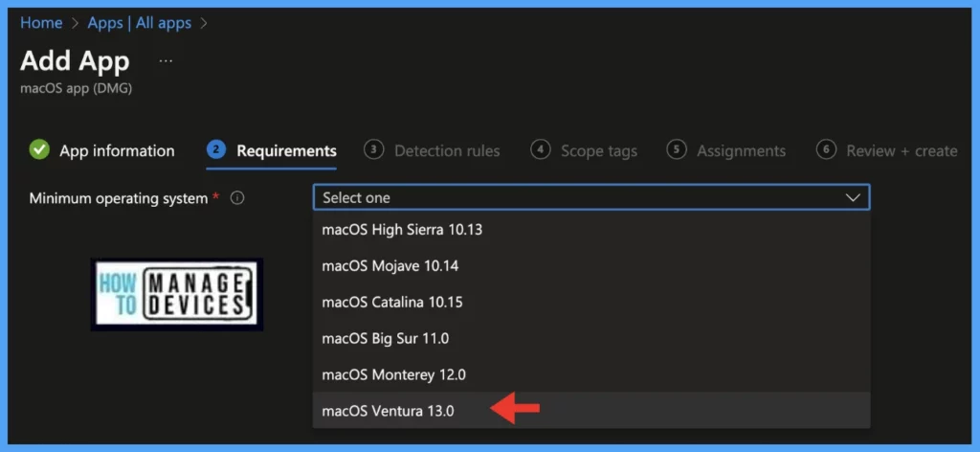The width and height of the screenshot is (980, 452).
Task: Pick macOS Catalina 10.15 option
Action: pos(591,302)
